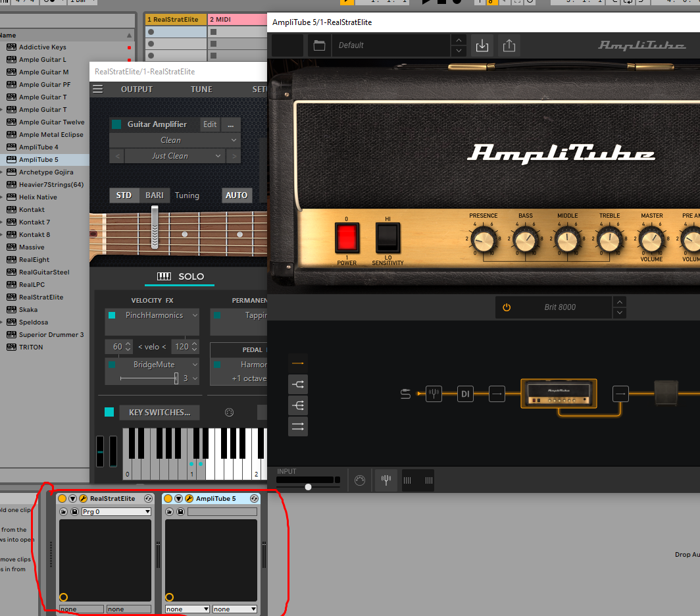700x616 pixels.
Task: Click the Guitar Amplifier Edit button
Action: point(210,124)
